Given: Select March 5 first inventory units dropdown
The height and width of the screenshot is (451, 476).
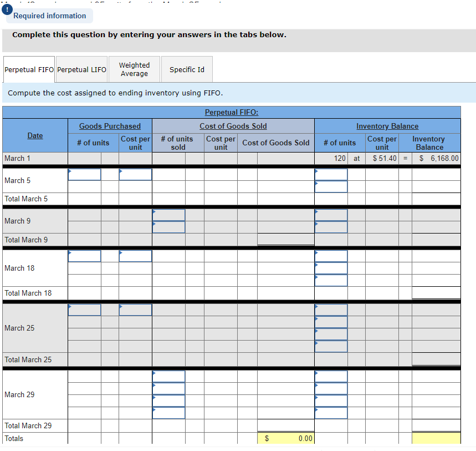Looking at the screenshot, I should (x=331, y=174).
